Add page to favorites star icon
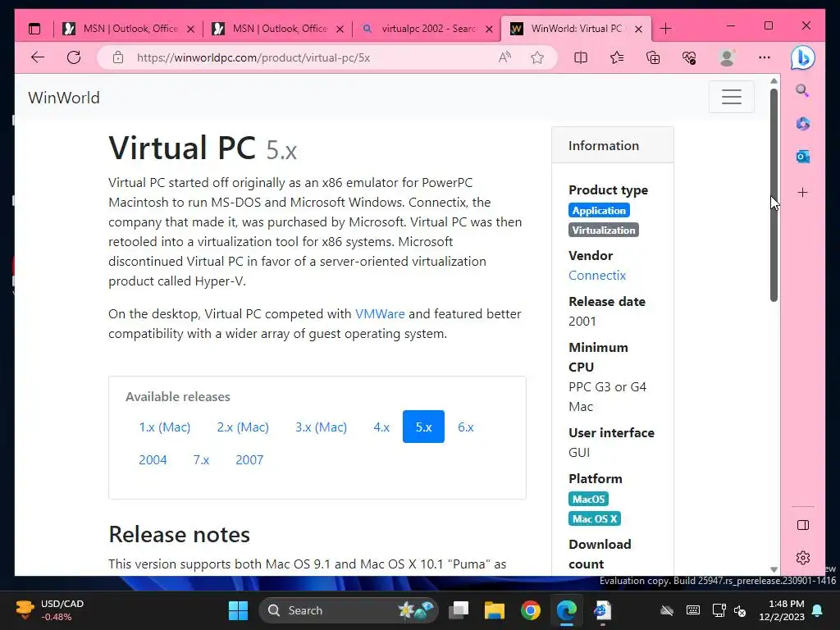This screenshot has height=630, width=840. 536,57
